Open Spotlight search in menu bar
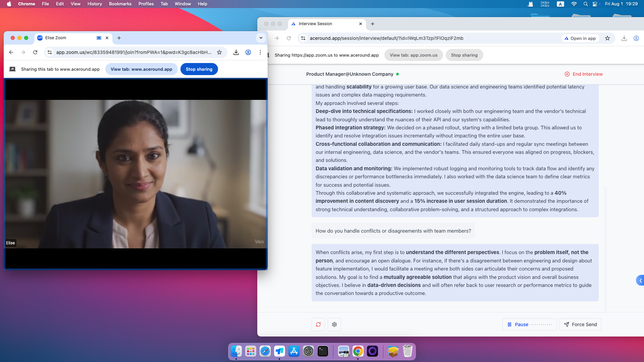 point(586,4)
